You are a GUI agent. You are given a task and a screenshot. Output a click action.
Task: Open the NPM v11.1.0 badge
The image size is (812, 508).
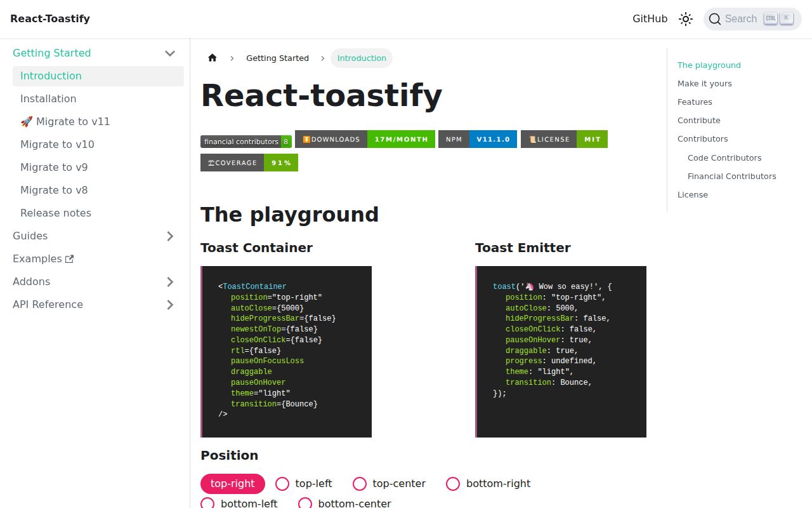[x=478, y=139]
